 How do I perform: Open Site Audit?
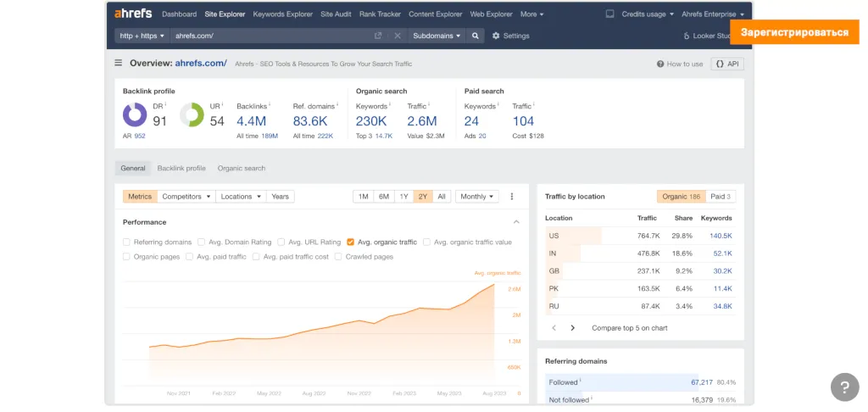[x=336, y=14]
